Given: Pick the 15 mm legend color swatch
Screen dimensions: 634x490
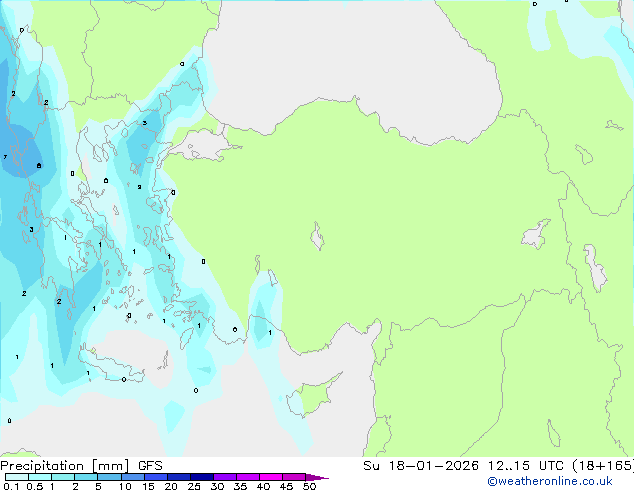Looking at the screenshot, I should (x=156, y=477).
